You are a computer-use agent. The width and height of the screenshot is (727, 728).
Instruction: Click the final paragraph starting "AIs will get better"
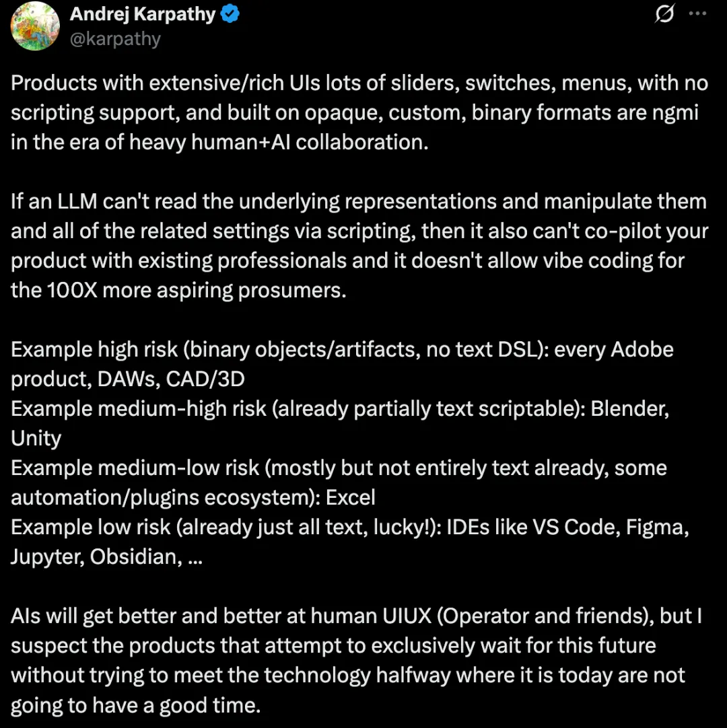pyautogui.click(x=357, y=660)
